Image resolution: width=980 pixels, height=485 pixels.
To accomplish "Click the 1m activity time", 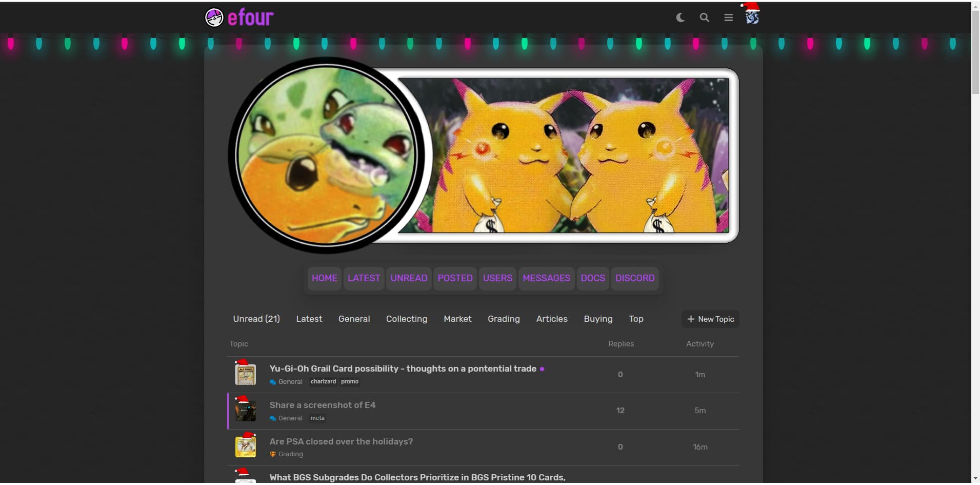I will (x=700, y=375).
